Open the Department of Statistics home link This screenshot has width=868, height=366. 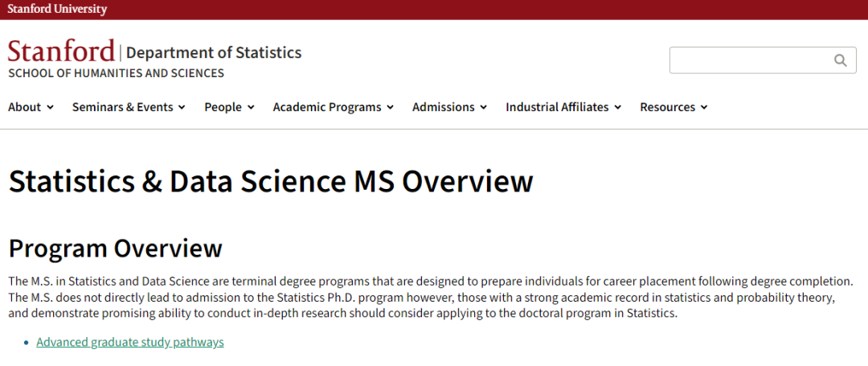pyautogui.click(x=214, y=52)
